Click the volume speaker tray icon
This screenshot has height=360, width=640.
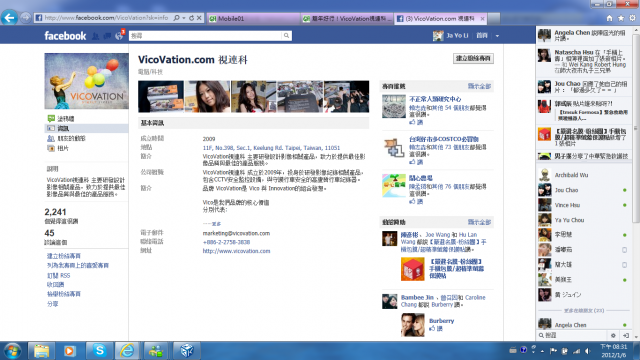click(x=588, y=351)
